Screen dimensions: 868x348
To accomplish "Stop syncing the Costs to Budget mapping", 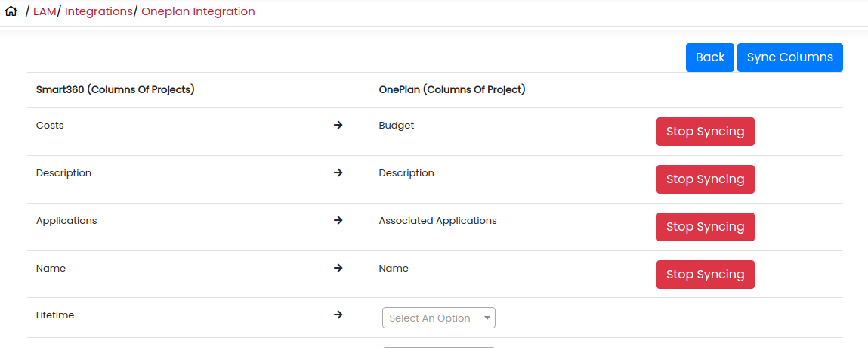I will click(x=706, y=132).
